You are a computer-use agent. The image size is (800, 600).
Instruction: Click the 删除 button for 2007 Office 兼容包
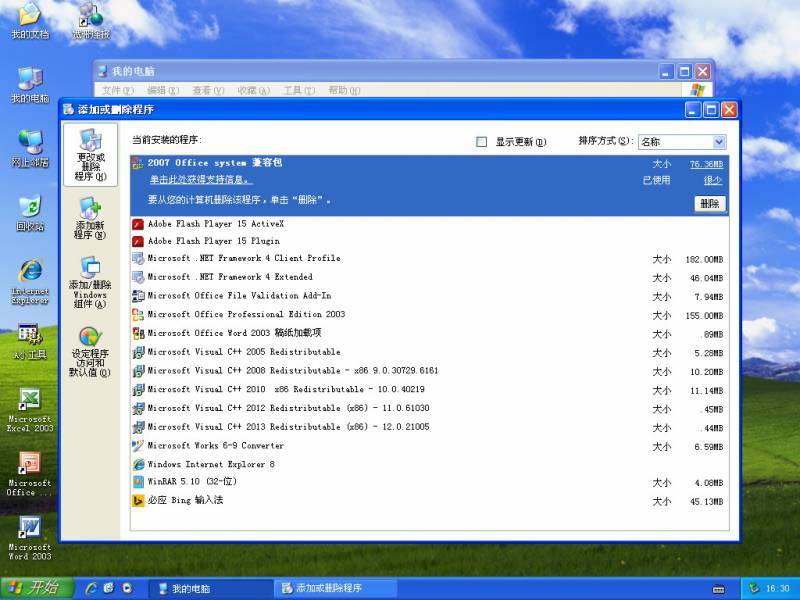click(710, 204)
